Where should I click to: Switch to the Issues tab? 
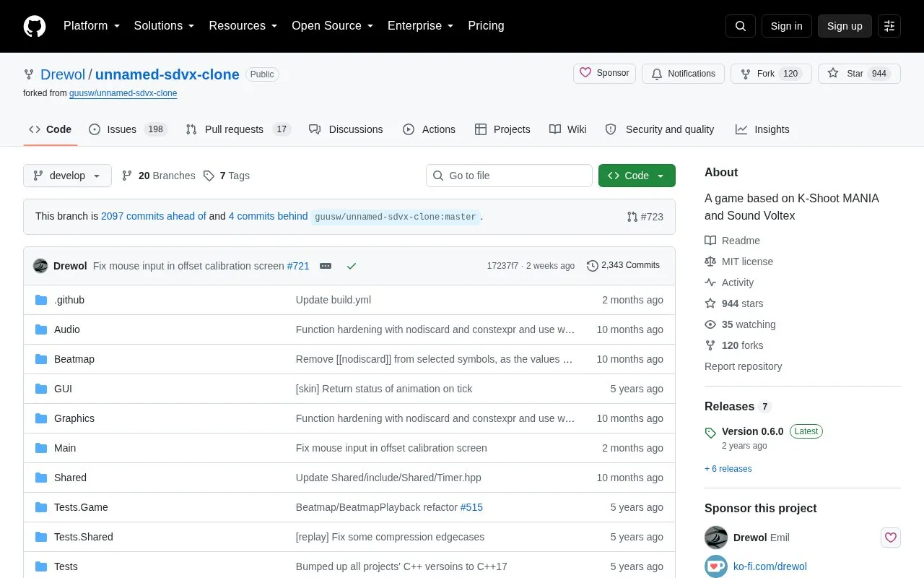(128, 129)
